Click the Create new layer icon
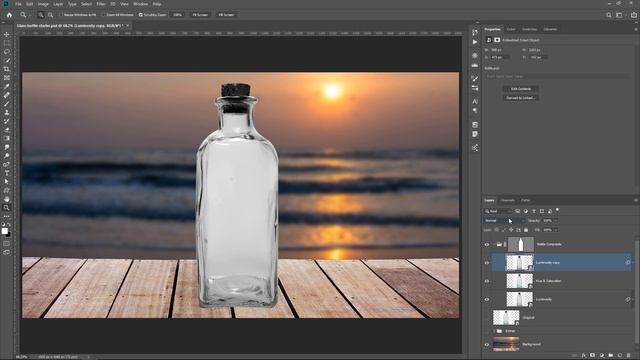 pos(620,356)
